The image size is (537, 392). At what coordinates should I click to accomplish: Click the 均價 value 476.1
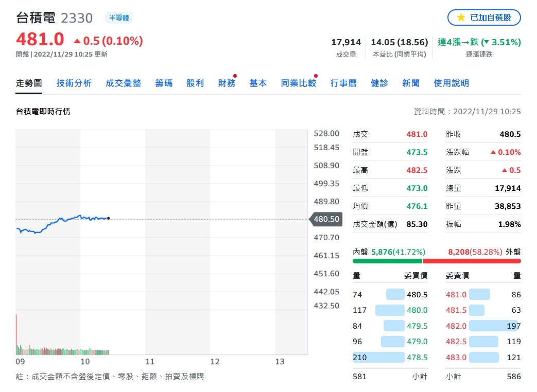tap(417, 206)
